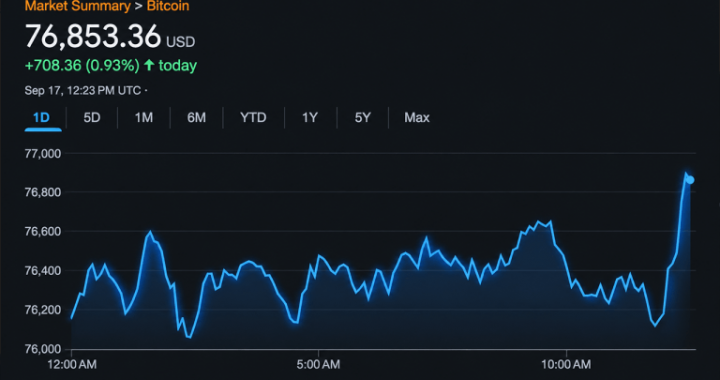Image resolution: width=720 pixels, height=380 pixels.
Task: Select the 5Y time range tab
Action: [x=362, y=118]
